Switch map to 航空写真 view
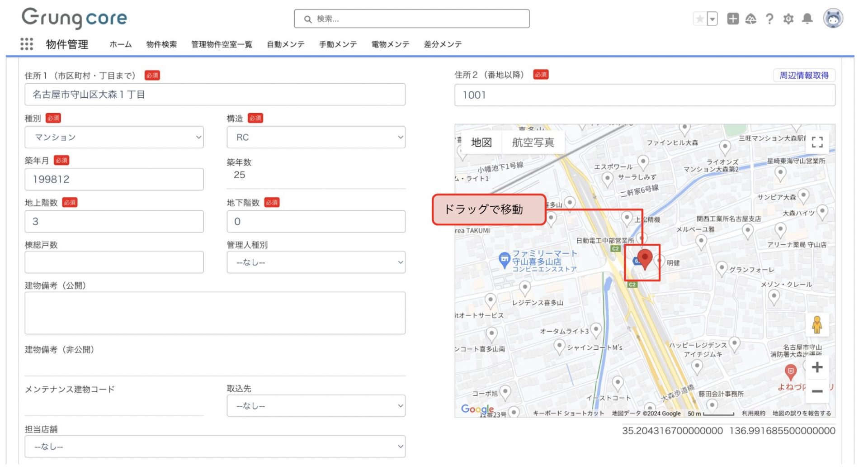This screenshot has height=471, width=868. (533, 143)
